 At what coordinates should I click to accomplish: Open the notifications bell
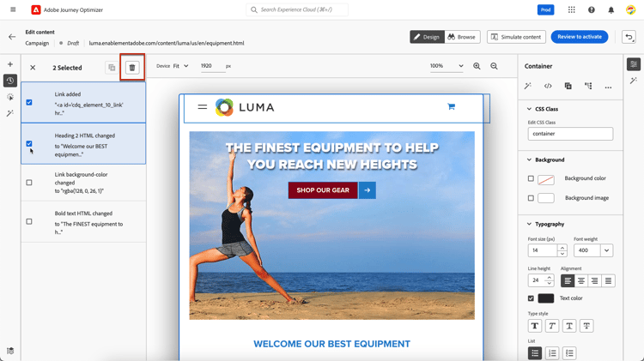611,9
